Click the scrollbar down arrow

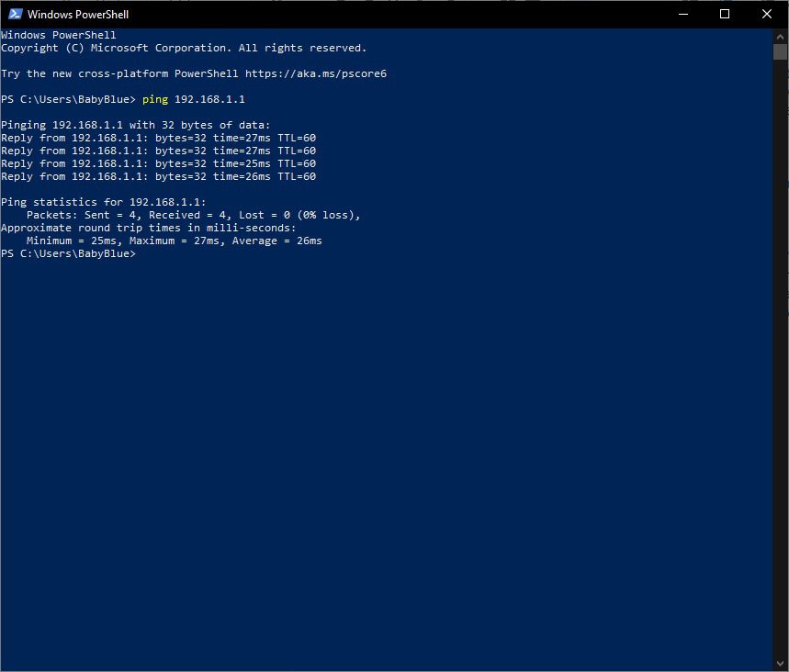pos(780,664)
